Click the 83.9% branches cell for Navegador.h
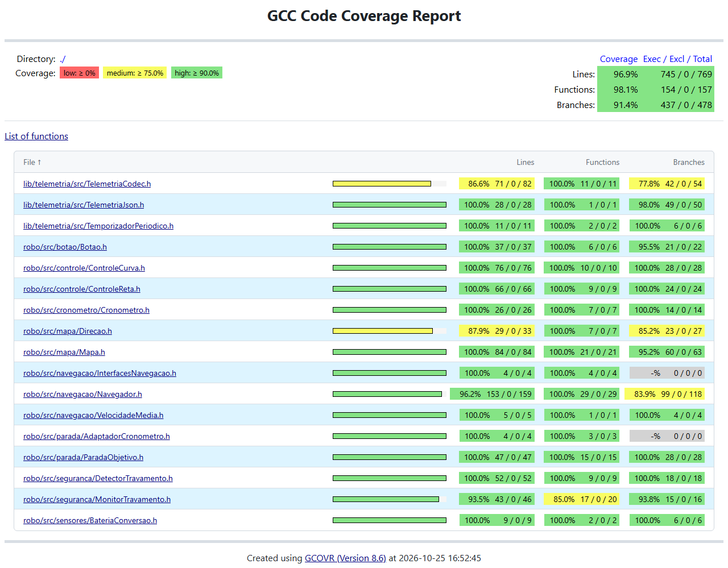This screenshot has height=568, width=728. pos(665,394)
